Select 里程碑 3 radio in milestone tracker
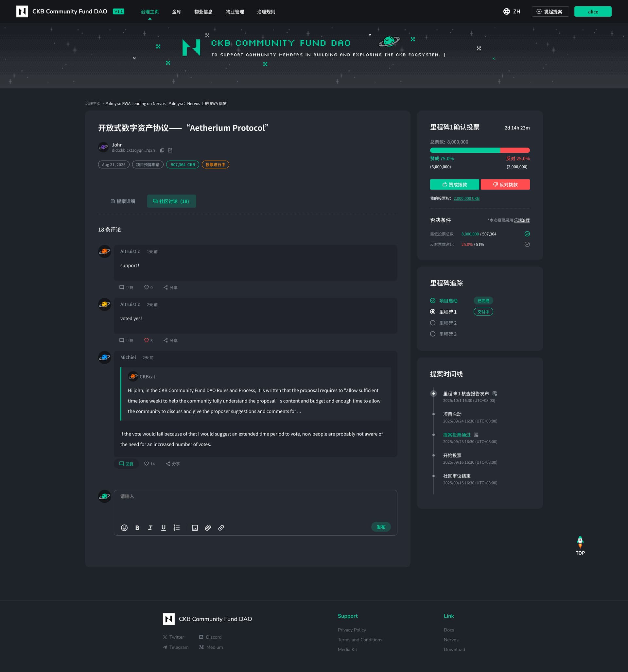This screenshot has width=628, height=672. pyautogui.click(x=432, y=334)
